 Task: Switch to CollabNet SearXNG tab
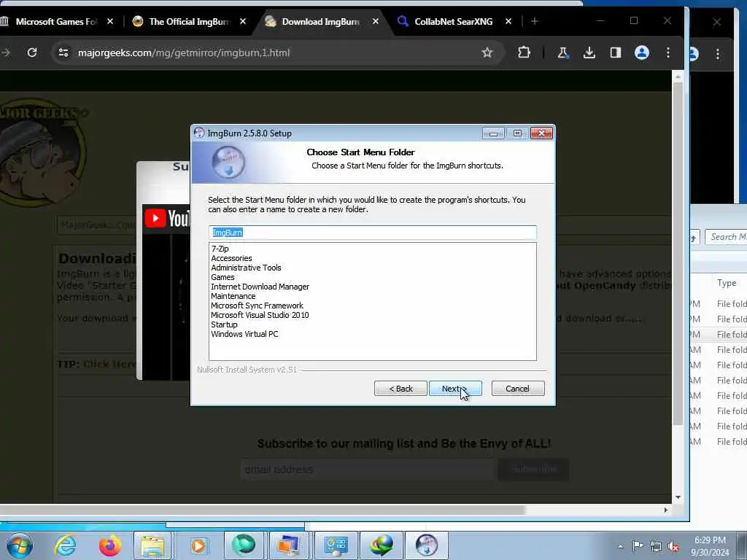pos(453,21)
